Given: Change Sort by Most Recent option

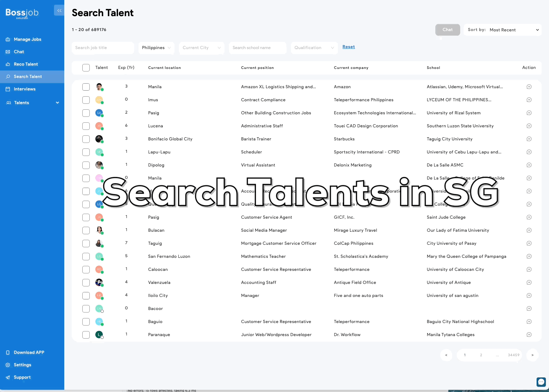Looking at the screenshot, I should tap(502, 30).
